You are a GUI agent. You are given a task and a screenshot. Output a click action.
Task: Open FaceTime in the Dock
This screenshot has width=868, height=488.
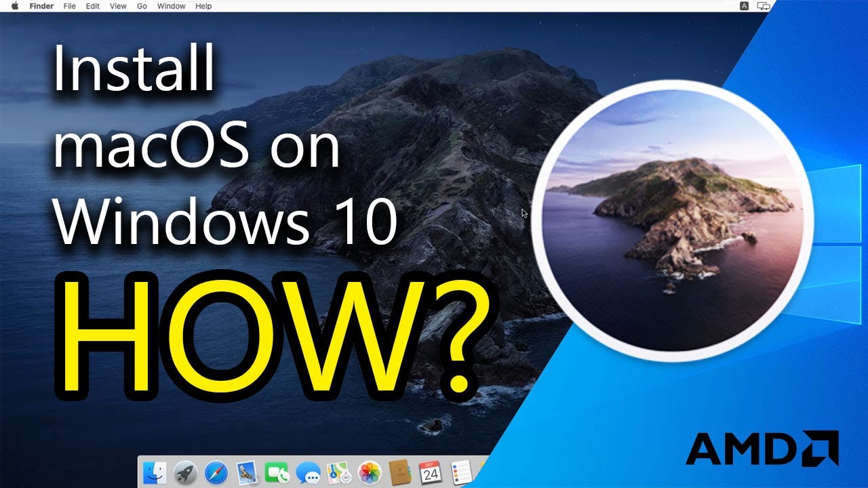[277, 473]
